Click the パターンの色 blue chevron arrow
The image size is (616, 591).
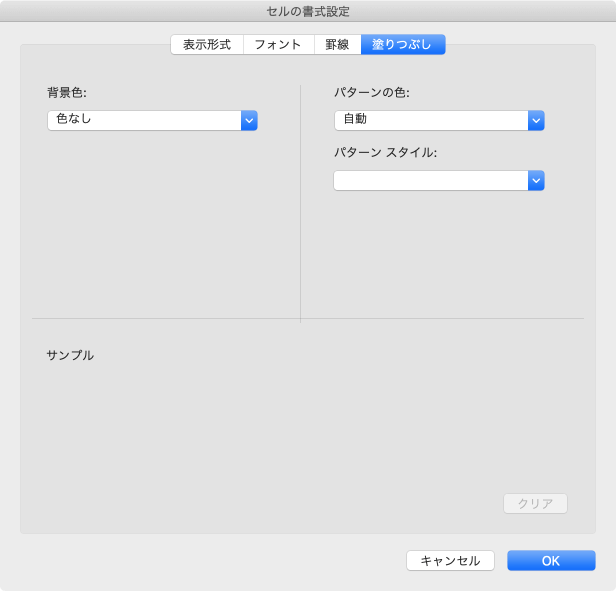click(536, 120)
